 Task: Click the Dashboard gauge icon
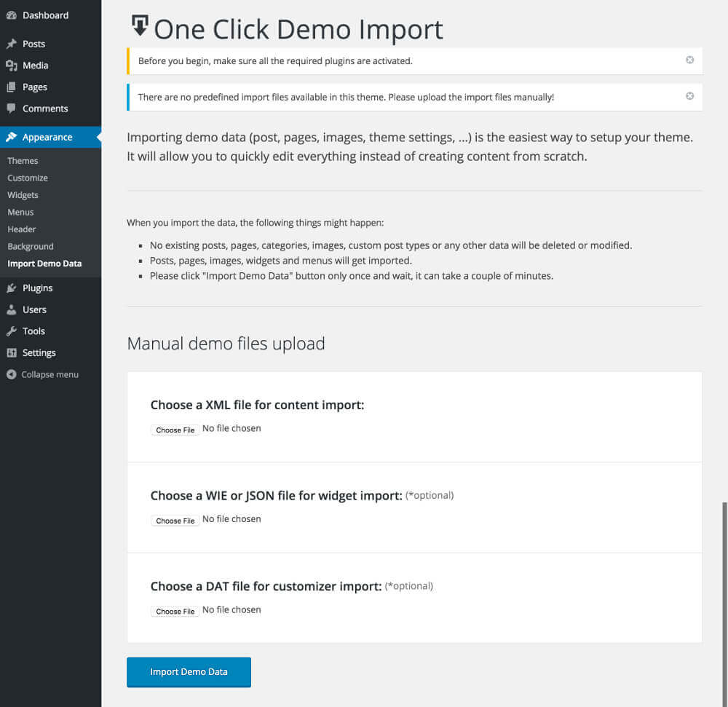(12, 15)
